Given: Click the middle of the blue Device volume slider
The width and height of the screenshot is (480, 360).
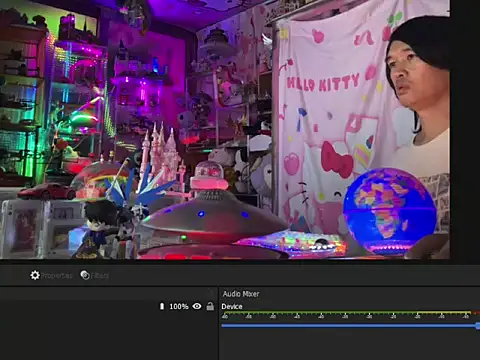Looking at the screenshot, I should click(x=350, y=326).
